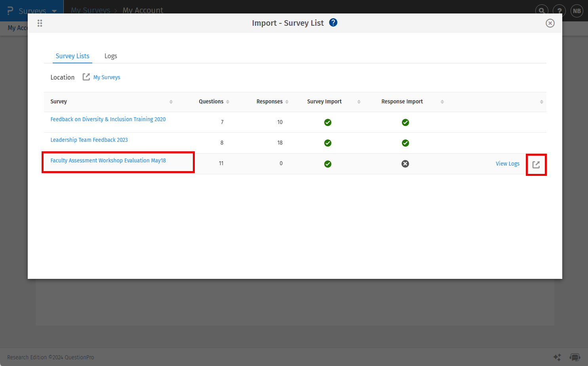588x366 pixels.
Task: Sort by the Response Import column
Action: tap(442, 102)
